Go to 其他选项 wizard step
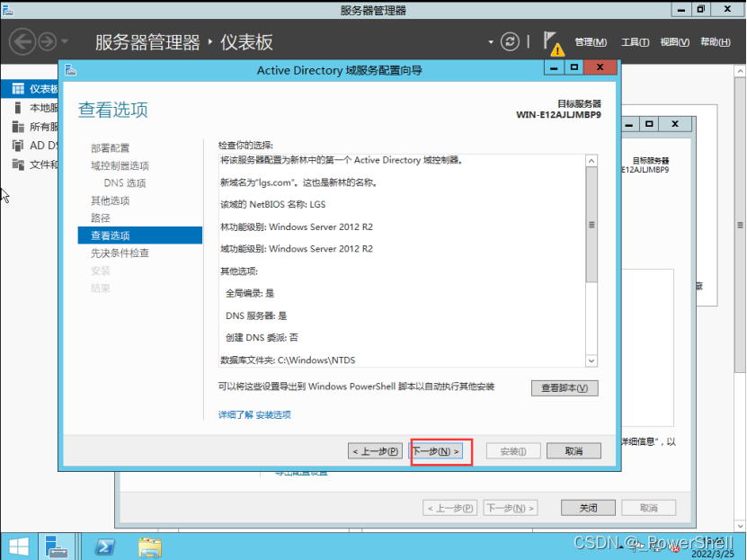This screenshot has width=747, height=560. click(110, 200)
